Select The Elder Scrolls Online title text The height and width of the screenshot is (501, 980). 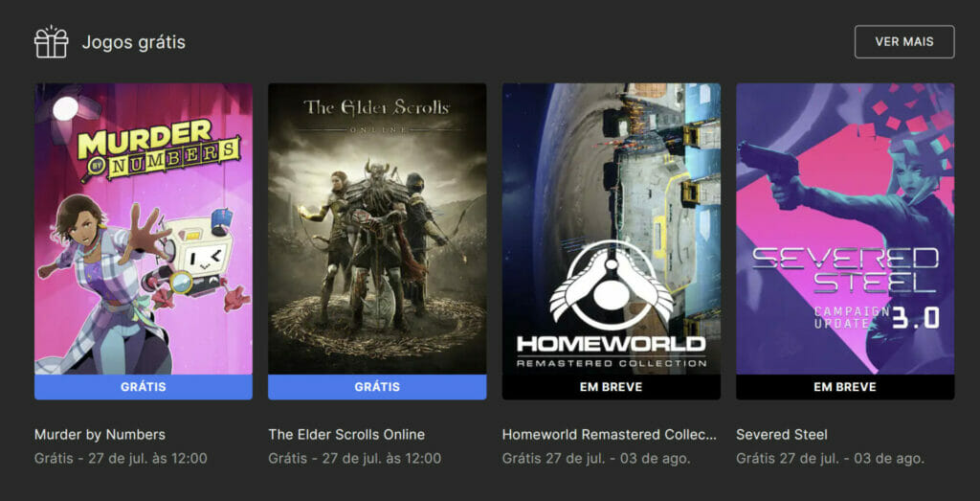click(346, 434)
